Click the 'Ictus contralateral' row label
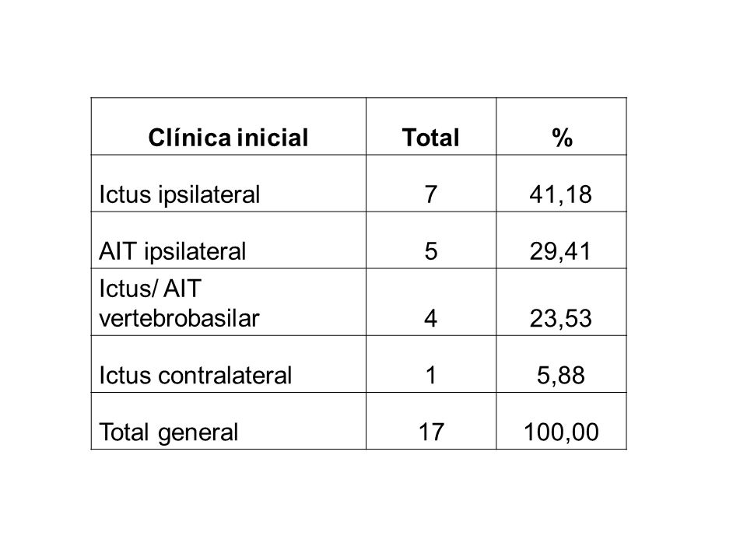The height and width of the screenshot is (560, 747). point(195,375)
